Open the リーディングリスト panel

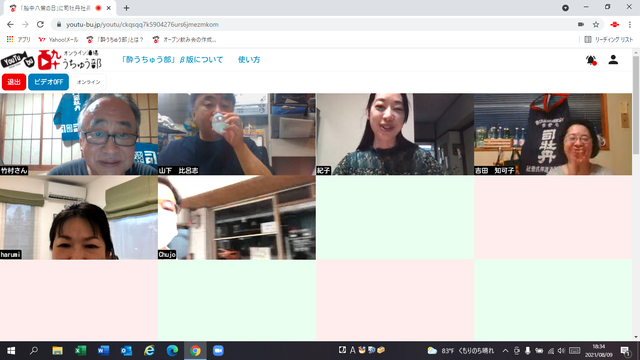pos(609,40)
